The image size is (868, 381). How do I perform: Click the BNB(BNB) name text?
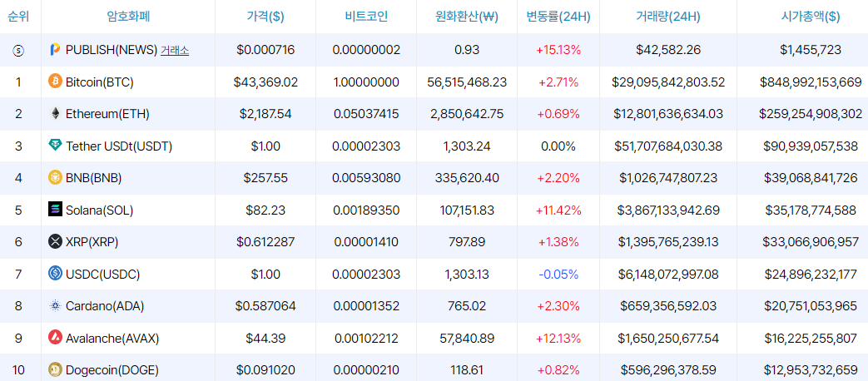click(93, 178)
